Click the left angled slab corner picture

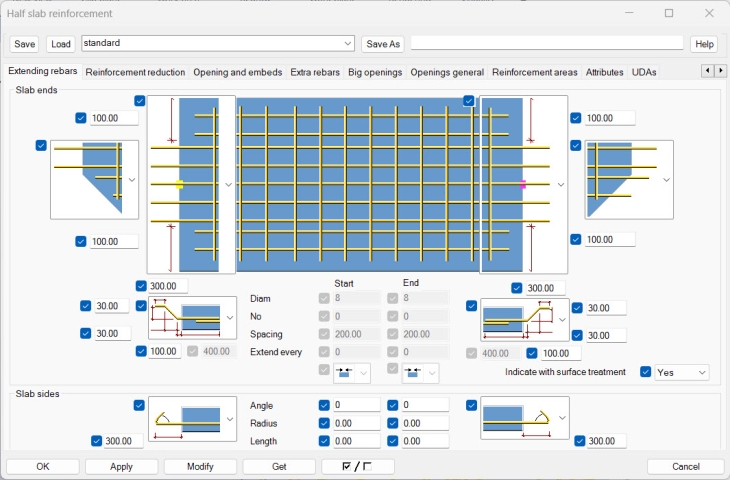coord(95,179)
